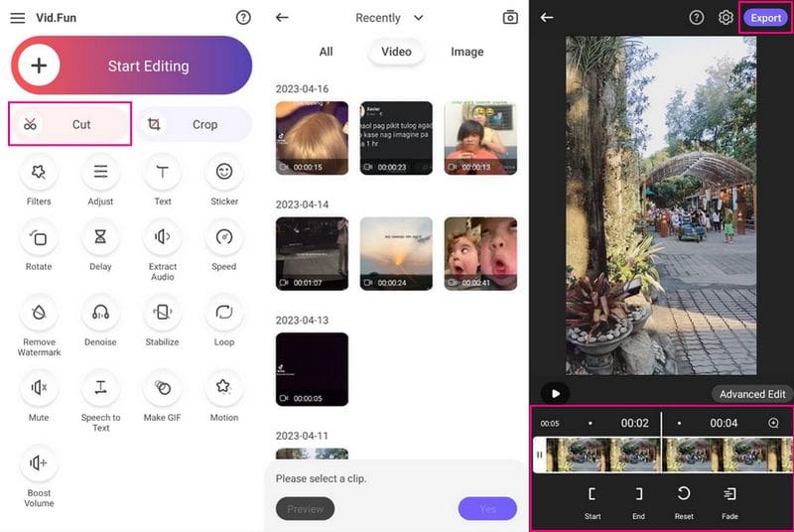Play the video preview
Viewport: 794px width, 532px height.
556,393
